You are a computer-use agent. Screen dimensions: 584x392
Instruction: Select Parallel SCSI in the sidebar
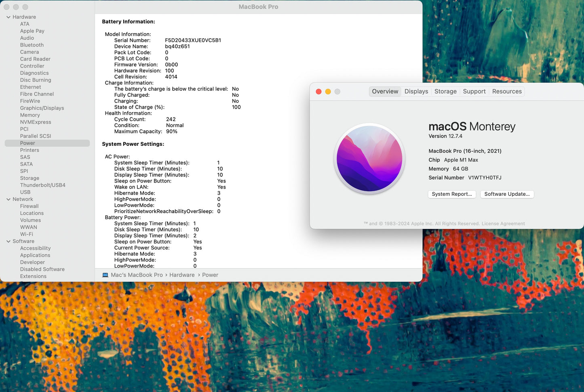click(x=36, y=136)
